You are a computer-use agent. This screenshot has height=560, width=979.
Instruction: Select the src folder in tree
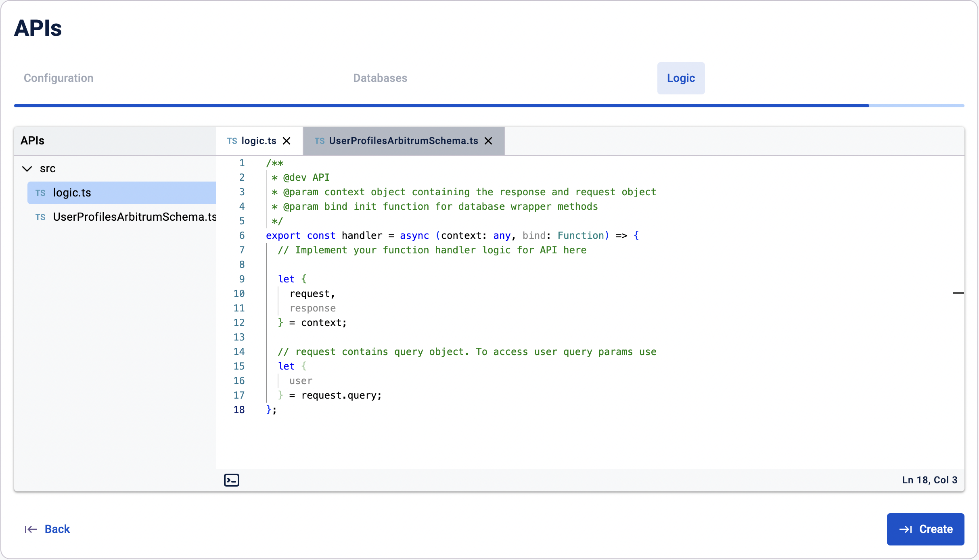click(48, 169)
